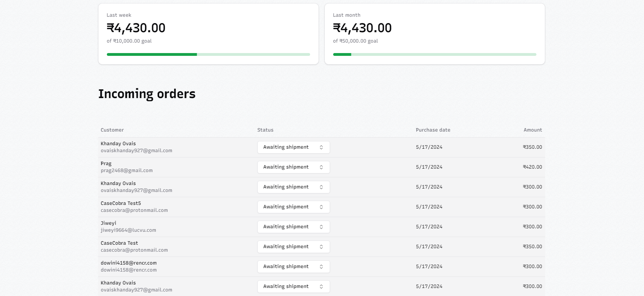Viewport: 644px width, 296px height.
Task: Click the Last month ₹4,430.00 revenue figure
Action: pyautogui.click(x=362, y=28)
